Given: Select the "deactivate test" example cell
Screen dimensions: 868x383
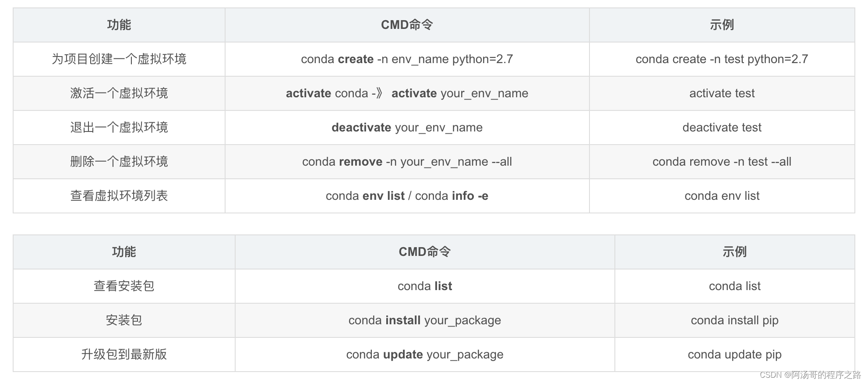Looking at the screenshot, I should [722, 128].
